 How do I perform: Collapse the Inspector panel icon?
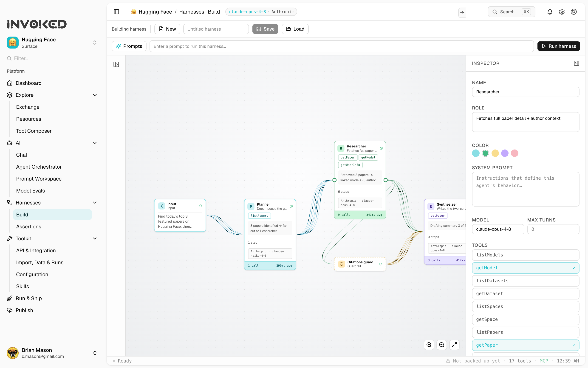click(x=576, y=63)
